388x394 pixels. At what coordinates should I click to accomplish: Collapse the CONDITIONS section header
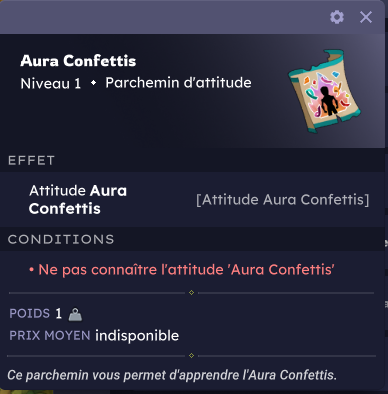tap(192, 239)
